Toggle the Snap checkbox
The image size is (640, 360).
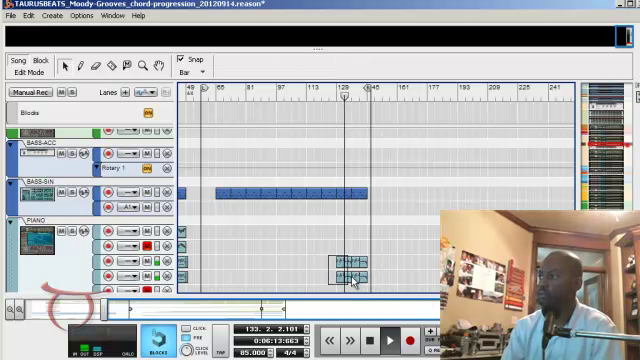point(180,59)
